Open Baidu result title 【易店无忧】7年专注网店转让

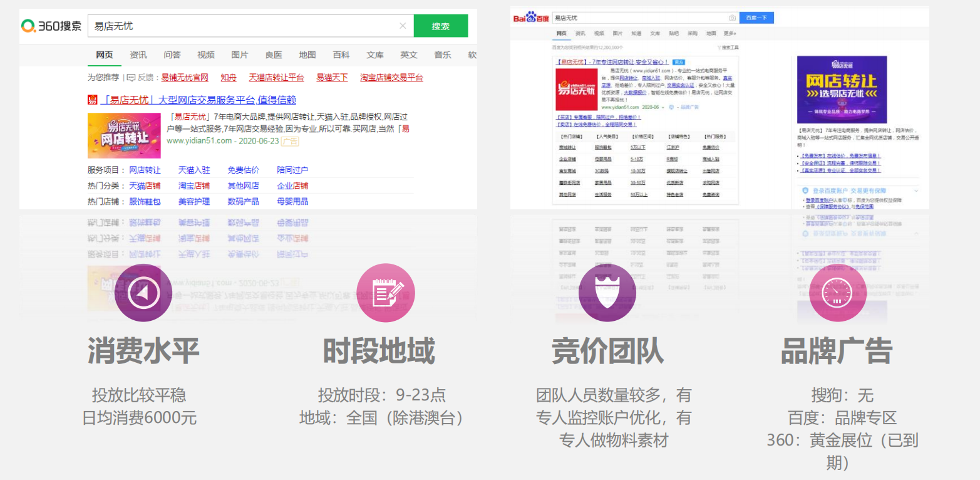[x=612, y=62]
